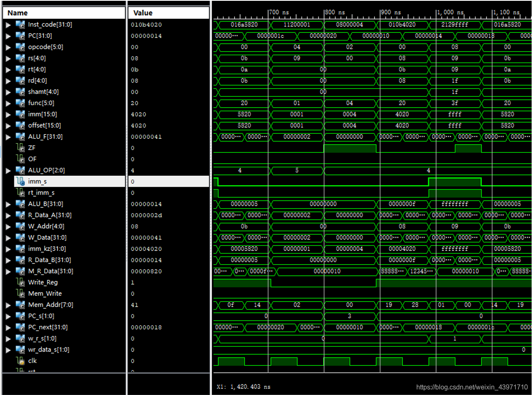Click the X1 cursor time readout

pos(244,387)
